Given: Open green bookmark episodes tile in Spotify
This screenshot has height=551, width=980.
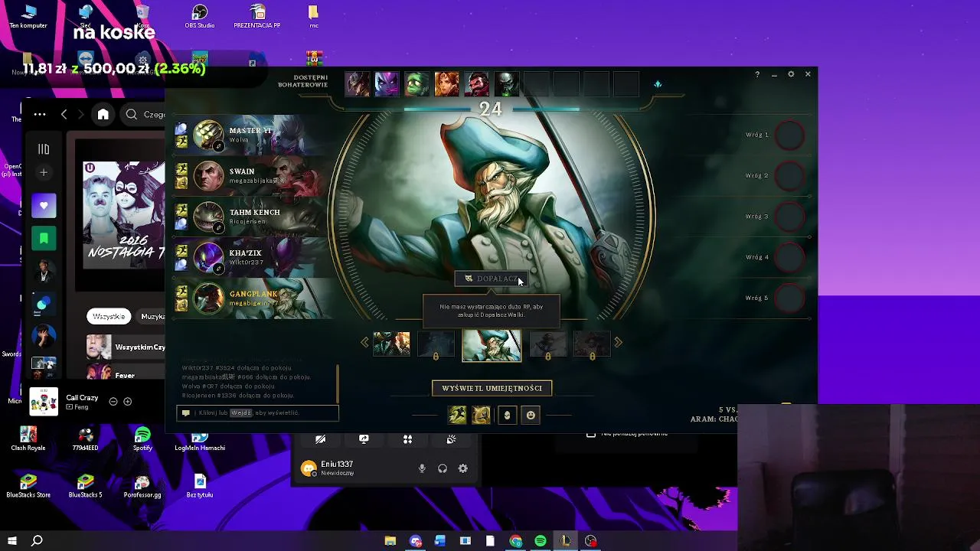Looking at the screenshot, I should [44, 239].
